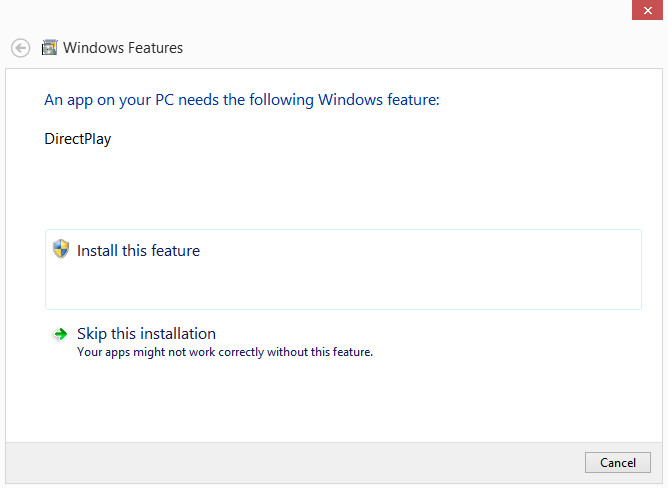
Task: Close the dialog with the red X
Action: [647, 10]
